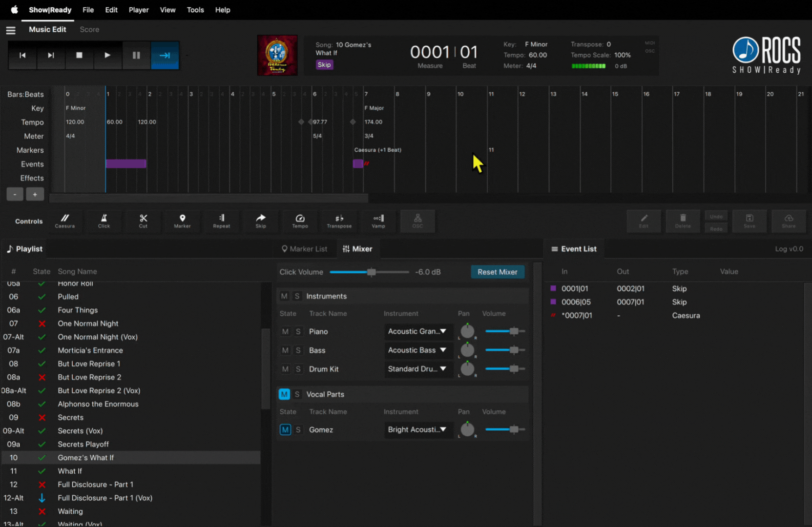The width and height of the screenshot is (812, 527).
Task: Select song 11 What If in playlist
Action: [70, 471]
